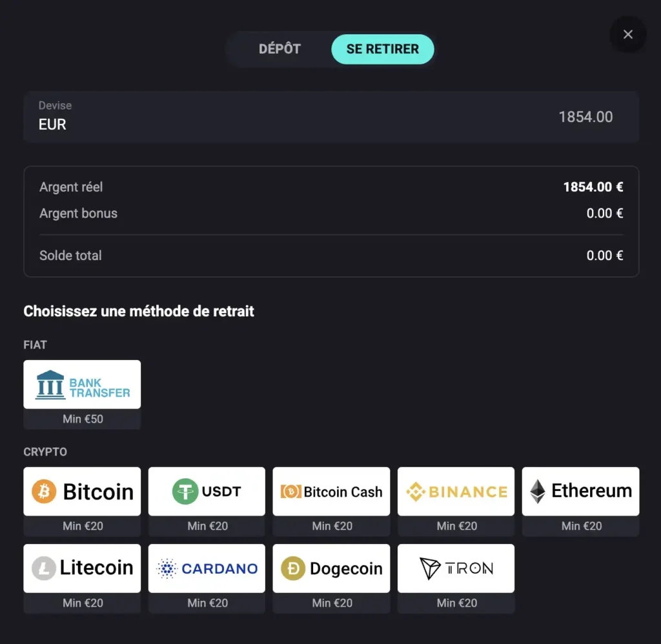Pick Cardano as withdrawal method
The width and height of the screenshot is (661, 644).
point(207,569)
